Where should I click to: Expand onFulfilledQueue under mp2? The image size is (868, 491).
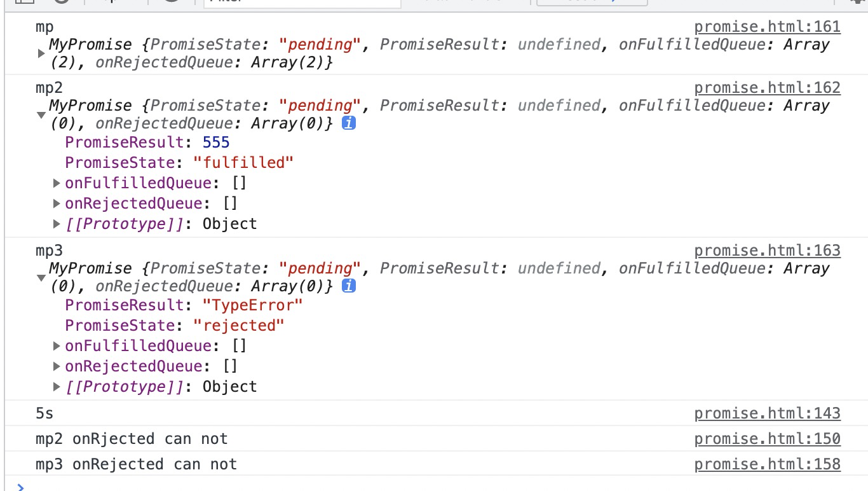tap(57, 183)
